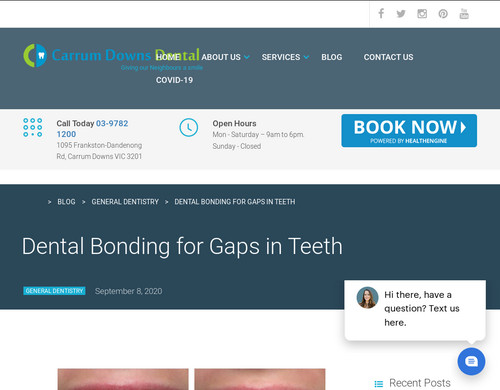
Task: Open the COVID-19 menu item
Action: (x=174, y=80)
